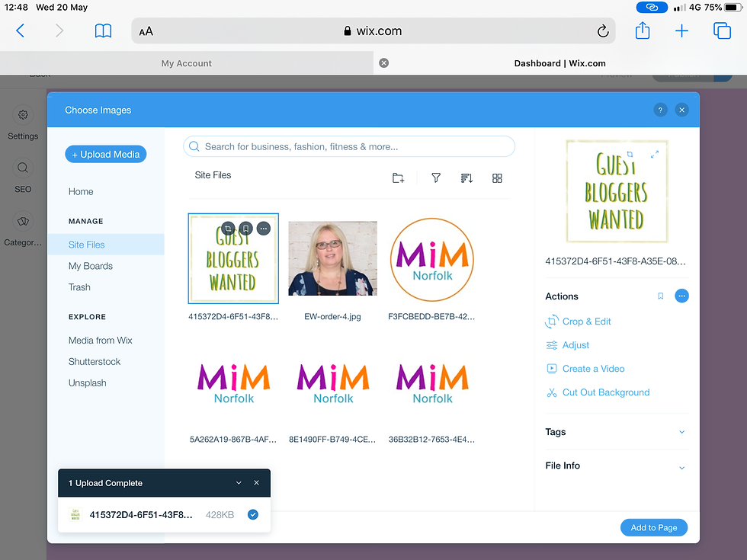This screenshot has height=560, width=747.
Task: Select image 36B32B12-7653-4E4...
Action: pos(432,383)
